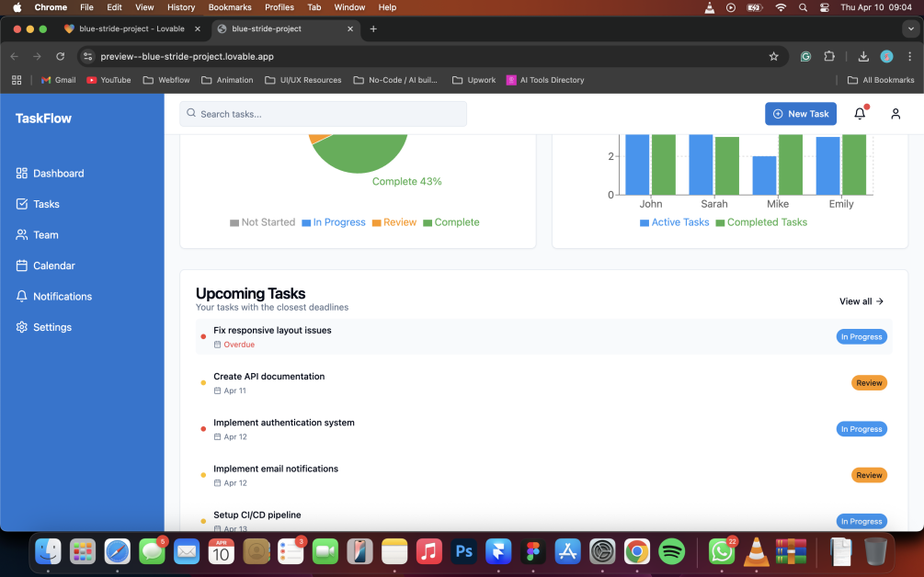Expand the UI/UX Resources bookmark folder

302,80
